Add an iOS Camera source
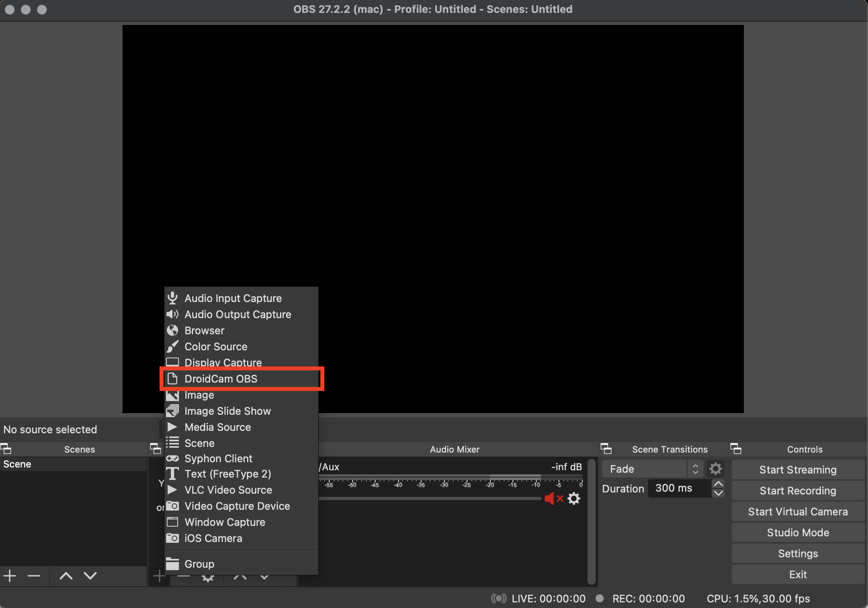868x608 pixels. pos(213,538)
